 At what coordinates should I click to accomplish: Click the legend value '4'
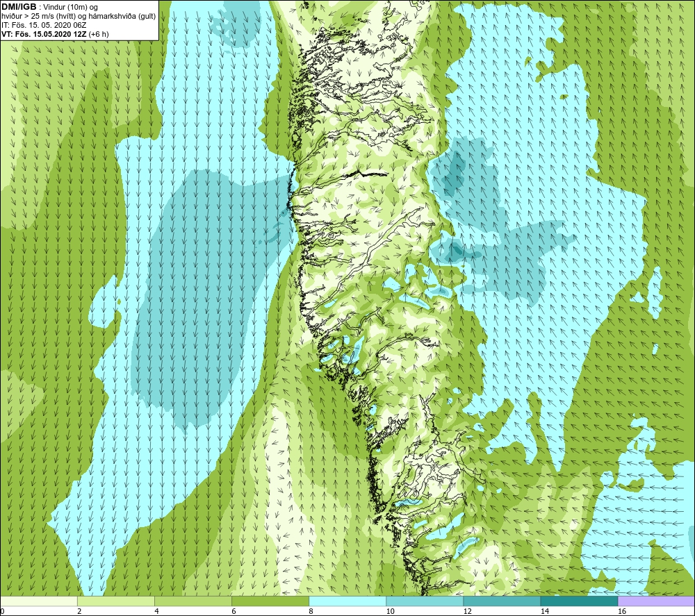pos(156,611)
